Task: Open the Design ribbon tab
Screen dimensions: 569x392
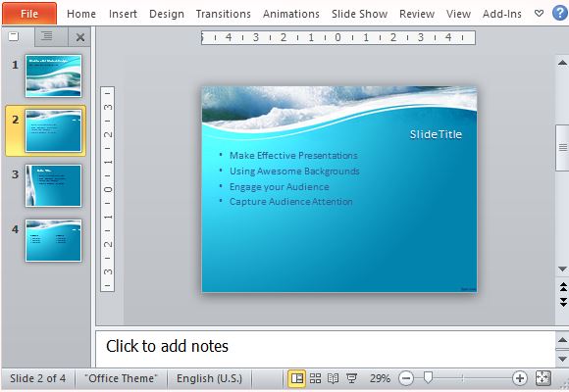Action: click(167, 14)
